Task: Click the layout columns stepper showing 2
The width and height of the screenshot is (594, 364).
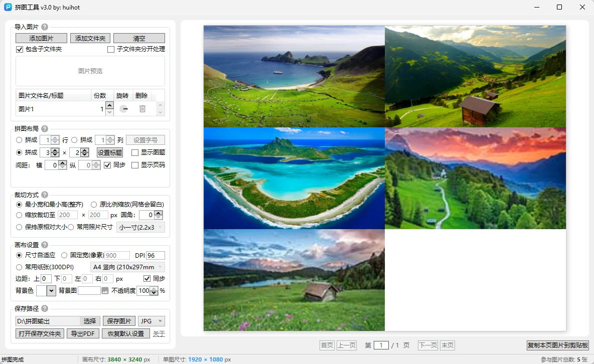Action: point(85,152)
